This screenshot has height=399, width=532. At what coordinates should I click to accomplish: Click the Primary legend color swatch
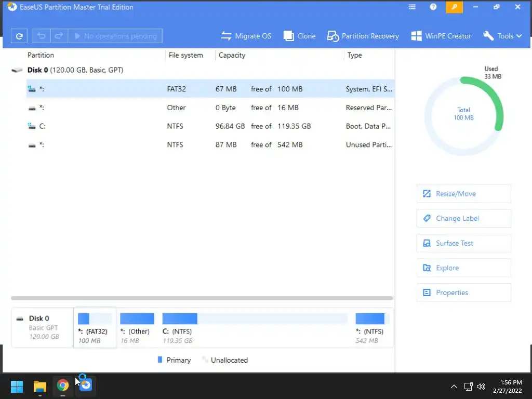(160, 360)
